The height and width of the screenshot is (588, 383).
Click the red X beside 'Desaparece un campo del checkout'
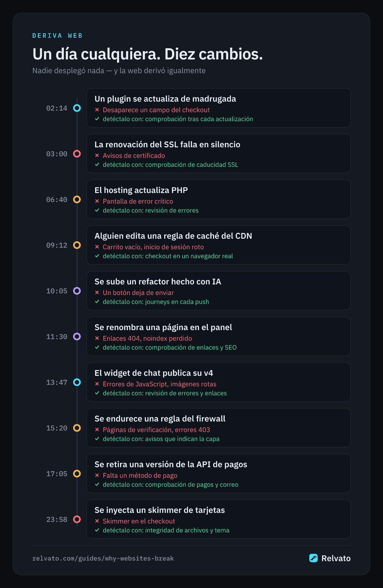pyautogui.click(x=97, y=110)
